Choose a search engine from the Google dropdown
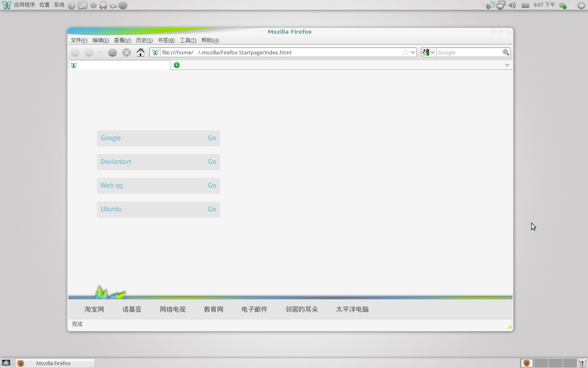This screenshot has width=588, height=368. (x=428, y=52)
